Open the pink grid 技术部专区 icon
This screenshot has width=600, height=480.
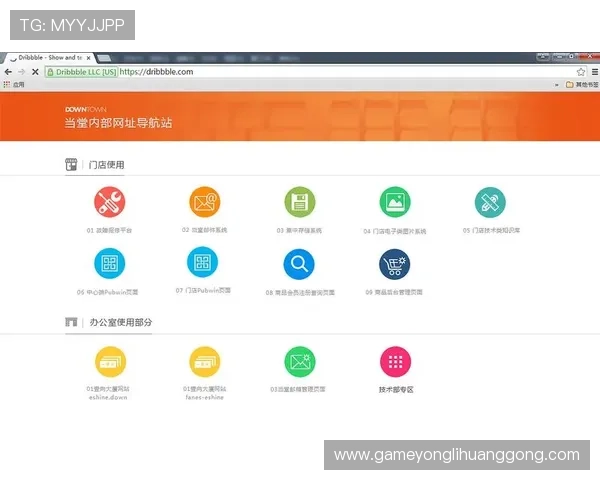(395, 362)
